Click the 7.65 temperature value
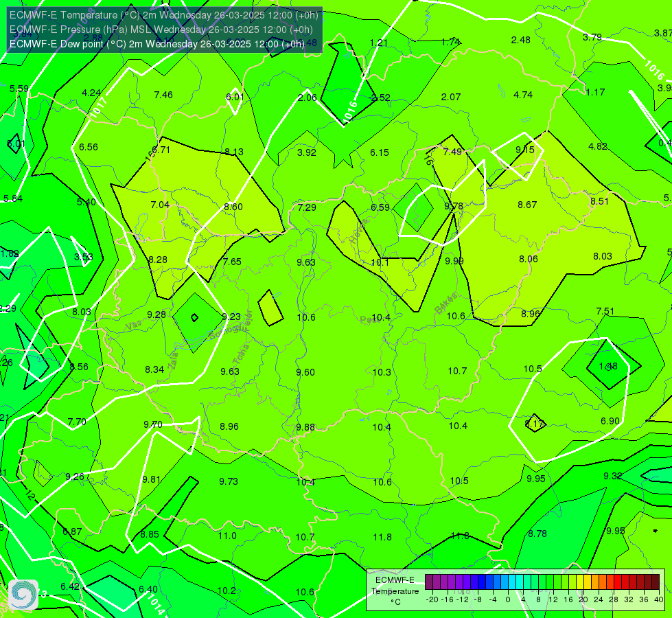Viewport: 672px width, 618px height. [x=232, y=262]
